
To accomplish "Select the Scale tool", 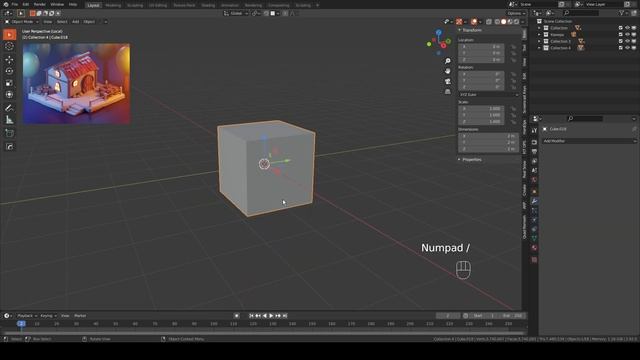I will pyautogui.click(x=9, y=83).
